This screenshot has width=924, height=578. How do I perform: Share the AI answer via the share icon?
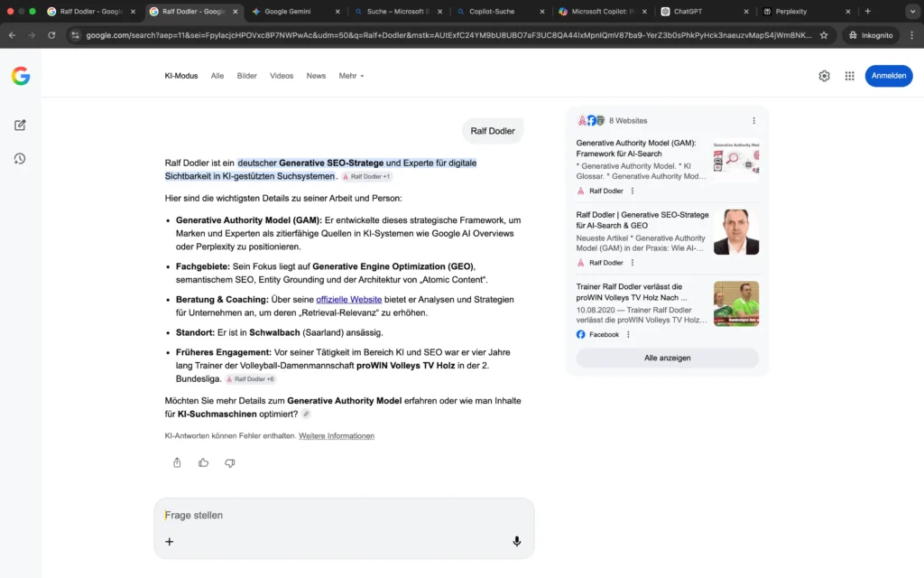click(176, 462)
